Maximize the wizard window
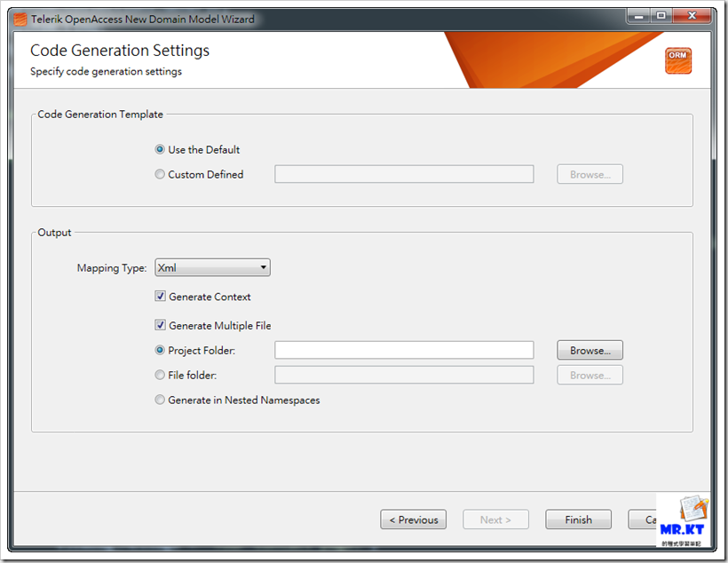This screenshot has width=728, height=563. (x=661, y=16)
